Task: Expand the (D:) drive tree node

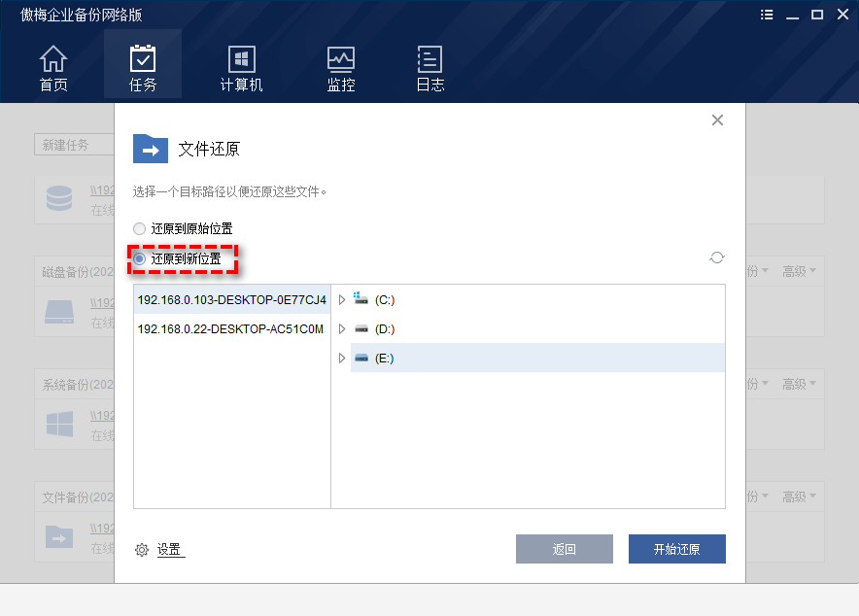Action: (x=342, y=328)
